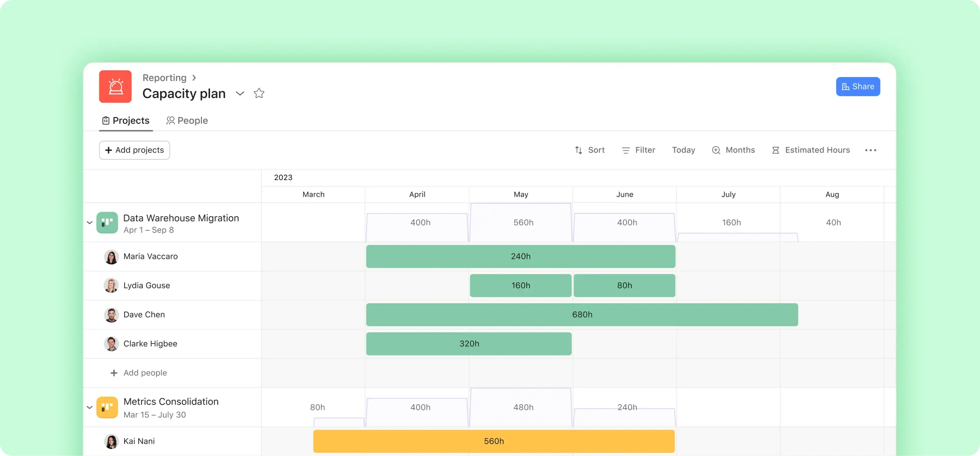The height and width of the screenshot is (456, 980).
Task: Click the Share button
Action: coord(858,86)
